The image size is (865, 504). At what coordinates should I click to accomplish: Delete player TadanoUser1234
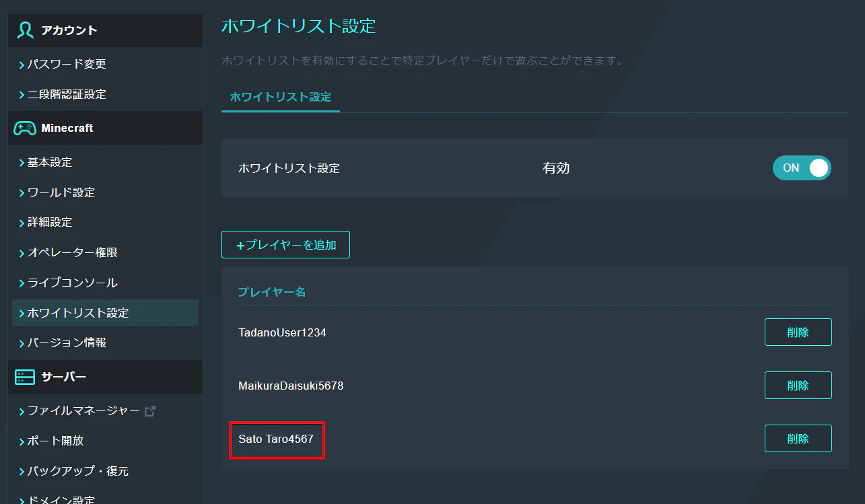click(x=798, y=332)
